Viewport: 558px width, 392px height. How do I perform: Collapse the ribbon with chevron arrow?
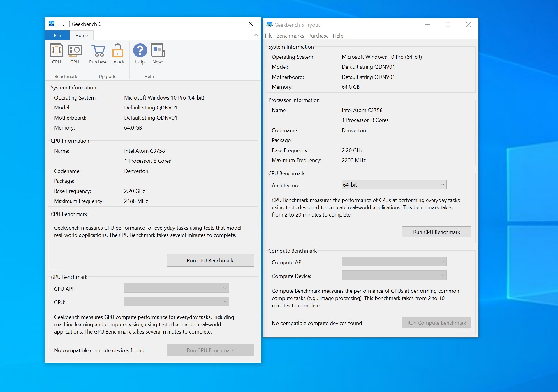point(256,35)
